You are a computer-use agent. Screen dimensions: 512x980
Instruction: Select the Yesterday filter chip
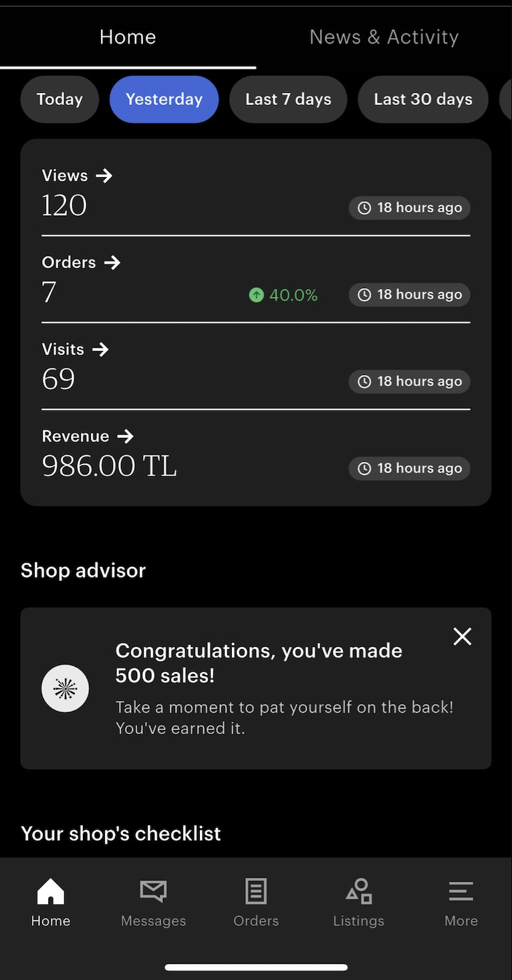click(x=164, y=100)
